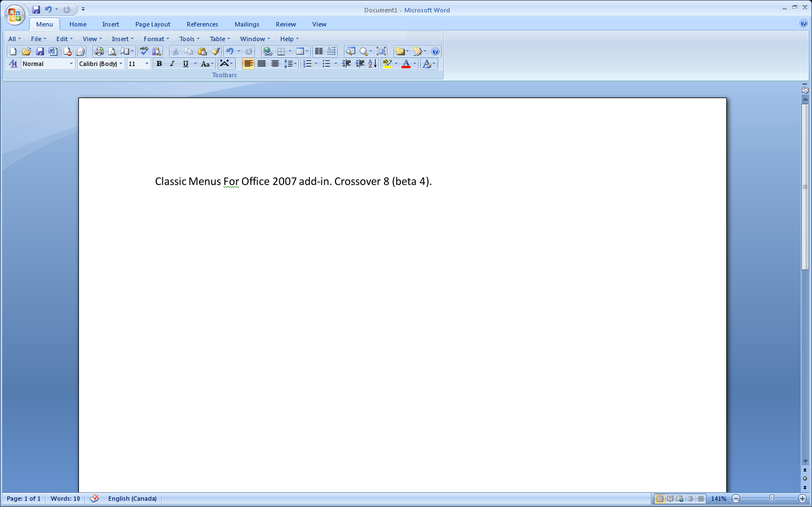Click the New blank document icon
This screenshot has height=507, width=812.
coord(13,51)
